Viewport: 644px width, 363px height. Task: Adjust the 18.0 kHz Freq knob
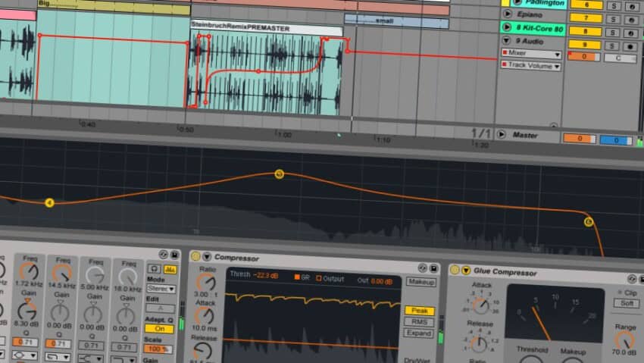[128, 278]
